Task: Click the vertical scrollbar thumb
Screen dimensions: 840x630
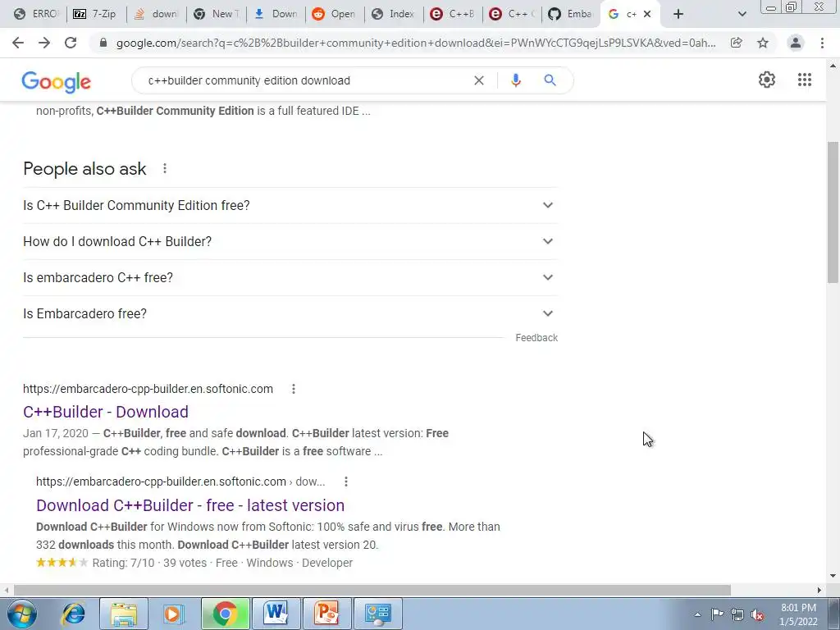Action: click(x=833, y=212)
